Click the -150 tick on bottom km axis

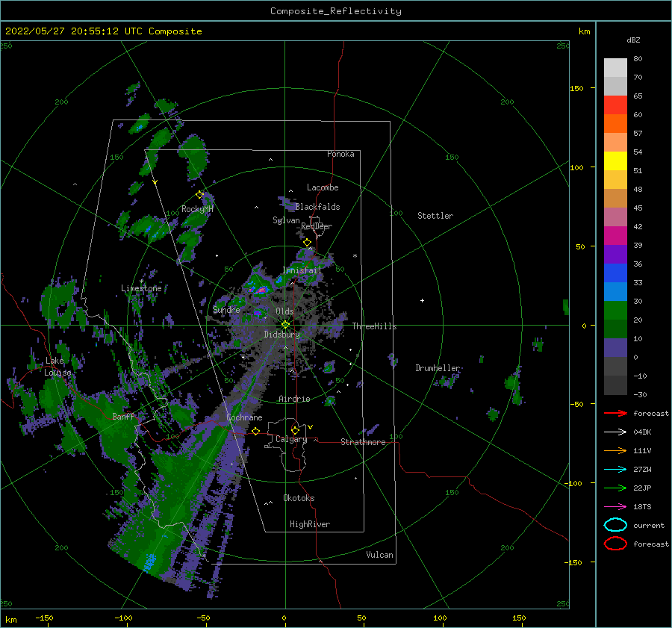click(44, 618)
